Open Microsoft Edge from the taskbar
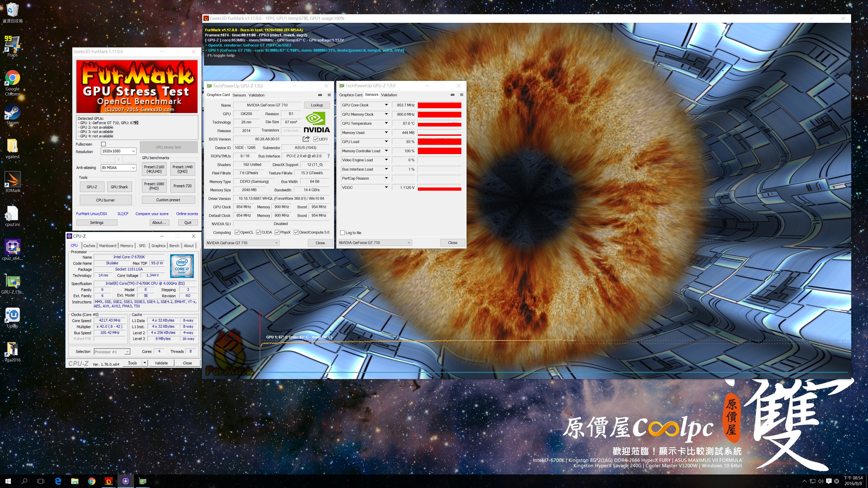Image resolution: width=868 pixels, height=488 pixels. click(x=58, y=481)
